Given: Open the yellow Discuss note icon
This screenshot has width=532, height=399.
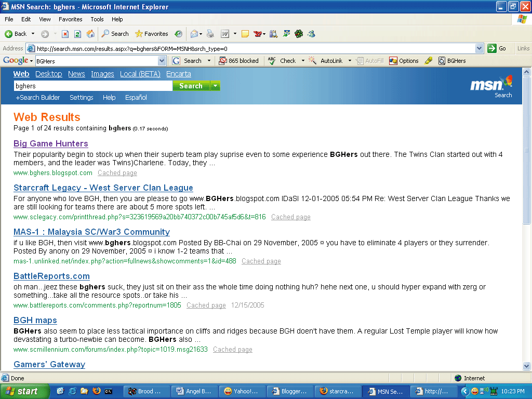Looking at the screenshot, I should click(245, 34).
